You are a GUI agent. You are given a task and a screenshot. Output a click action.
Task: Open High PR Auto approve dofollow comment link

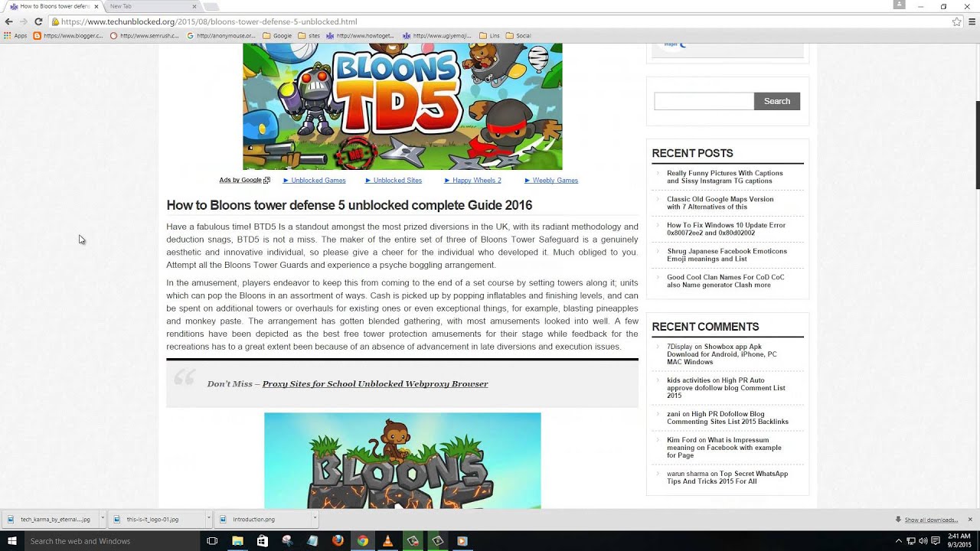point(726,388)
